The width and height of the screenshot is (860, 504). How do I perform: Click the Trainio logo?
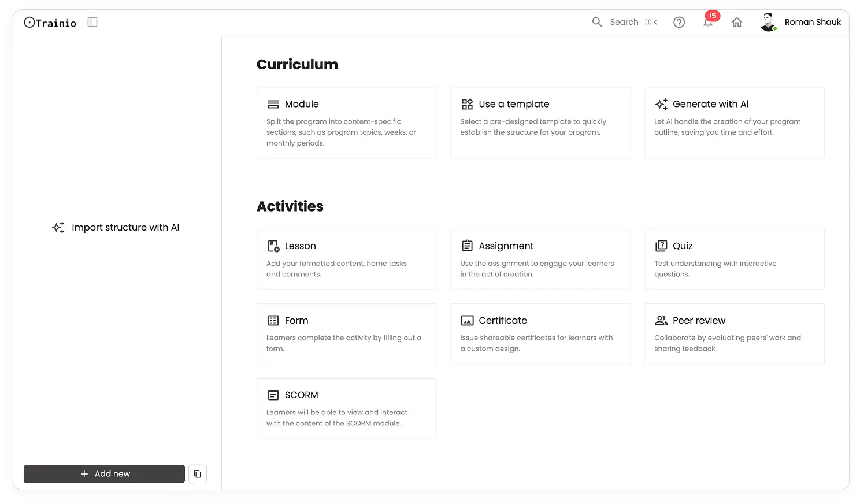[x=50, y=22]
